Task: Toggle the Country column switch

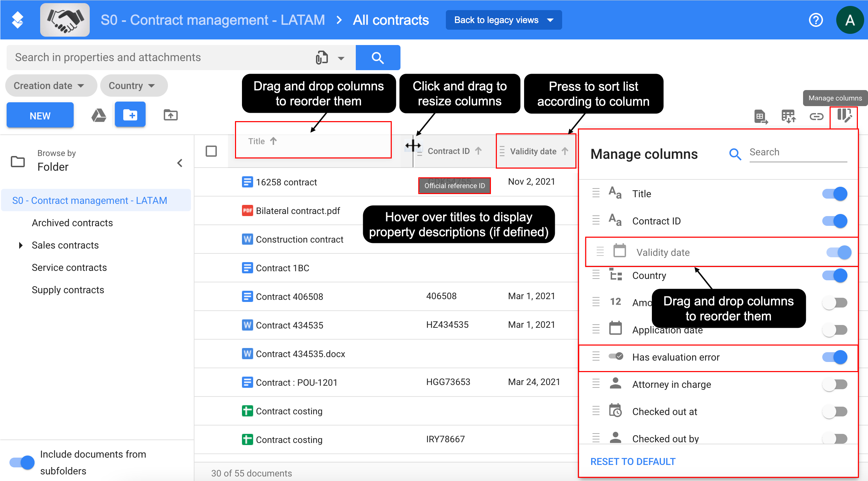Action: (x=835, y=275)
